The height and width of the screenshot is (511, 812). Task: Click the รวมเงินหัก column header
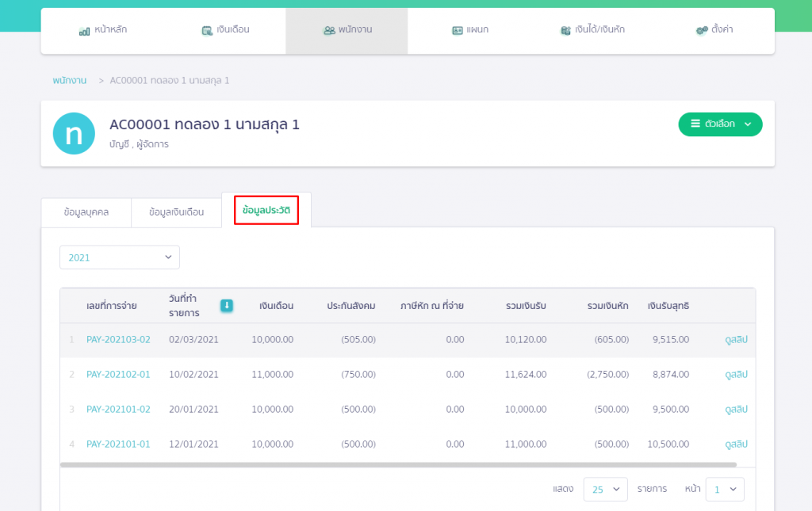(608, 306)
